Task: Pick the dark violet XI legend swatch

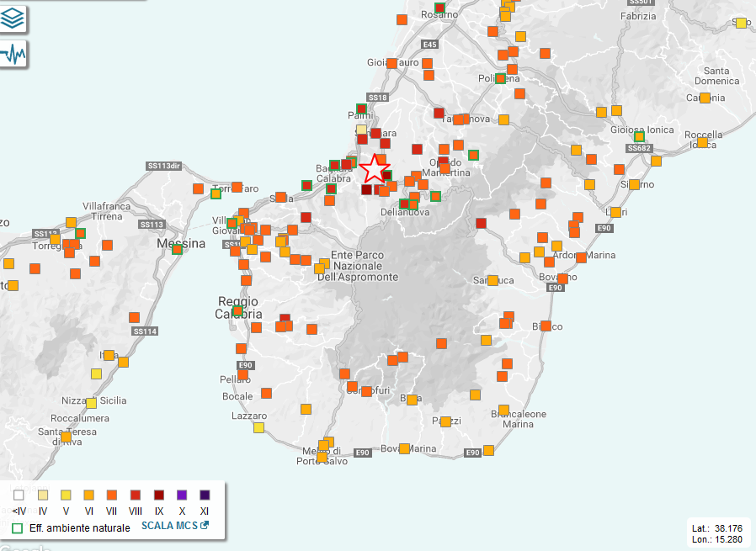Action: (205, 495)
